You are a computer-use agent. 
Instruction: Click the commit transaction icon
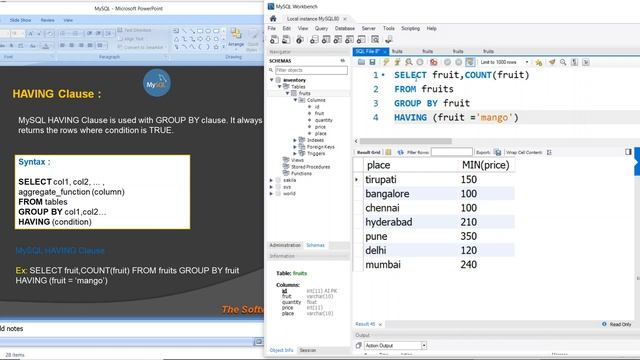447,62
